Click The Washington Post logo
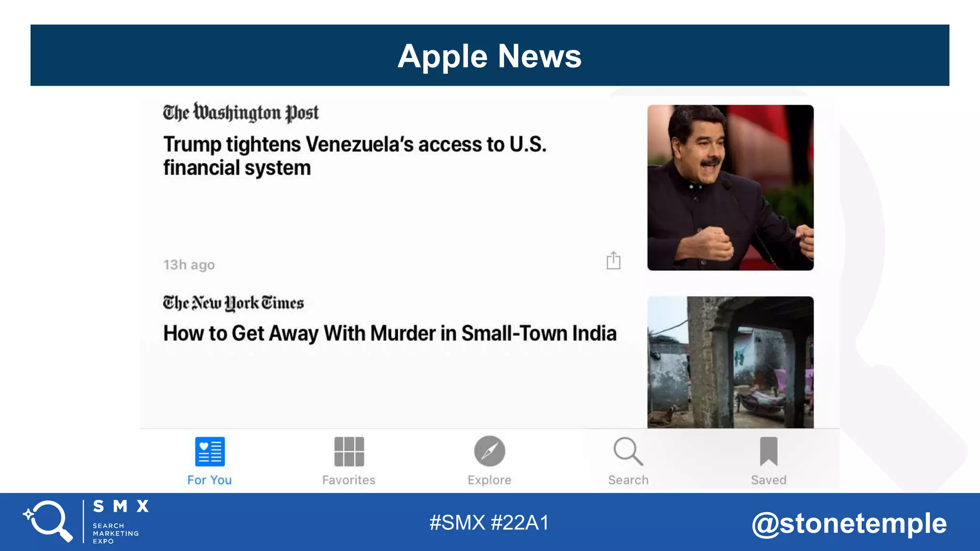980x551 pixels. click(241, 113)
